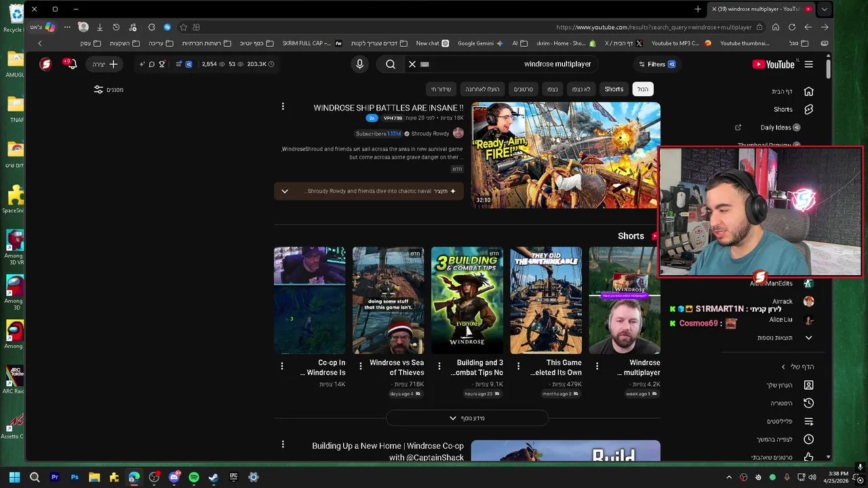Open Windows Start menu

[14, 477]
